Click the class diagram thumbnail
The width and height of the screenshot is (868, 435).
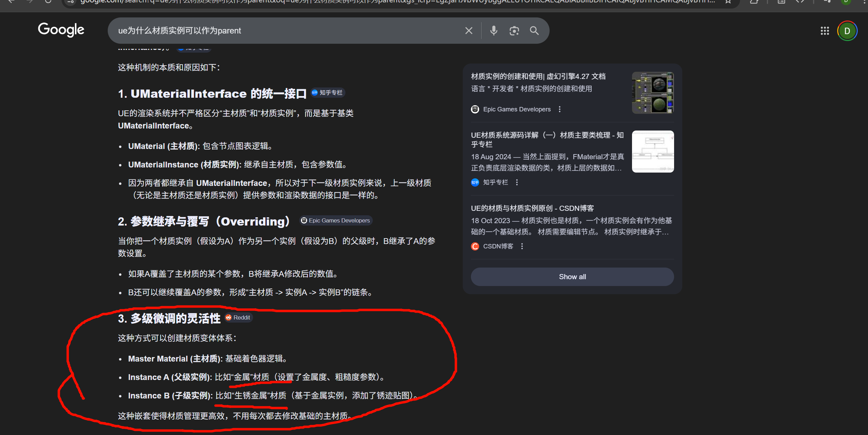[653, 151]
